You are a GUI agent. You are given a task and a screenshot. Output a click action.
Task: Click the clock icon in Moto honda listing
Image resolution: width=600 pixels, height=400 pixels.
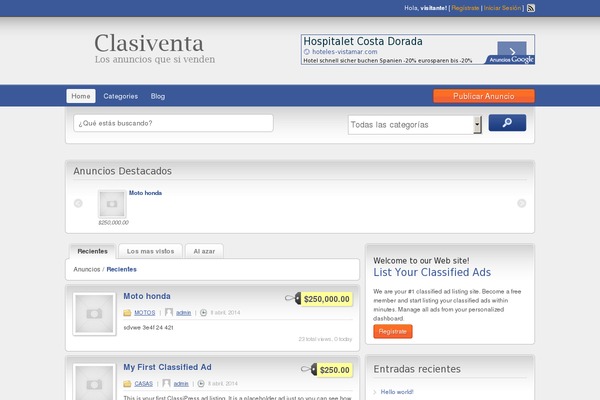pyautogui.click(x=204, y=313)
